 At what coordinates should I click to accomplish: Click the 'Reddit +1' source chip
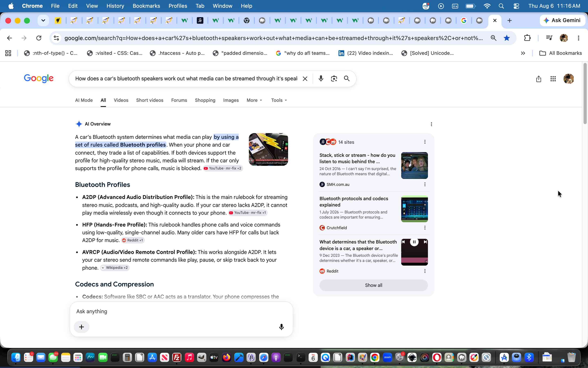(x=133, y=240)
